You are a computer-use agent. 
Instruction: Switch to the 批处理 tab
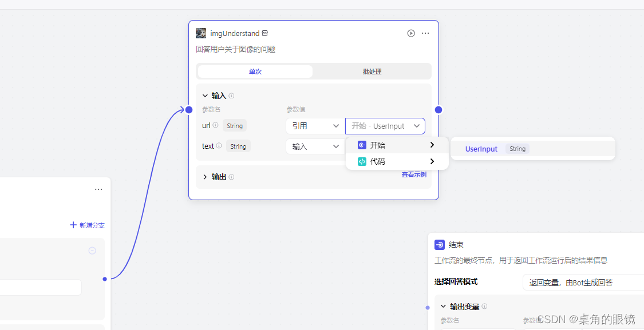coord(372,71)
